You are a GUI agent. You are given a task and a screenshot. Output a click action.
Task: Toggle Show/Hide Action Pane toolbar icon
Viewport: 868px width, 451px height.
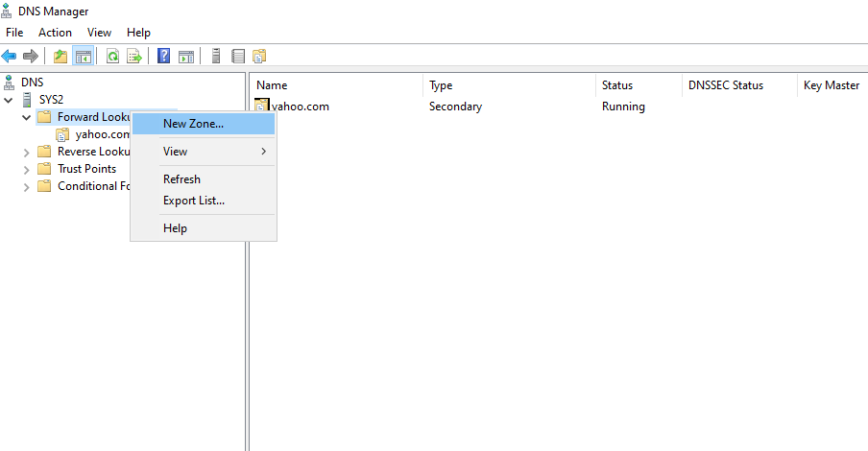(186, 56)
